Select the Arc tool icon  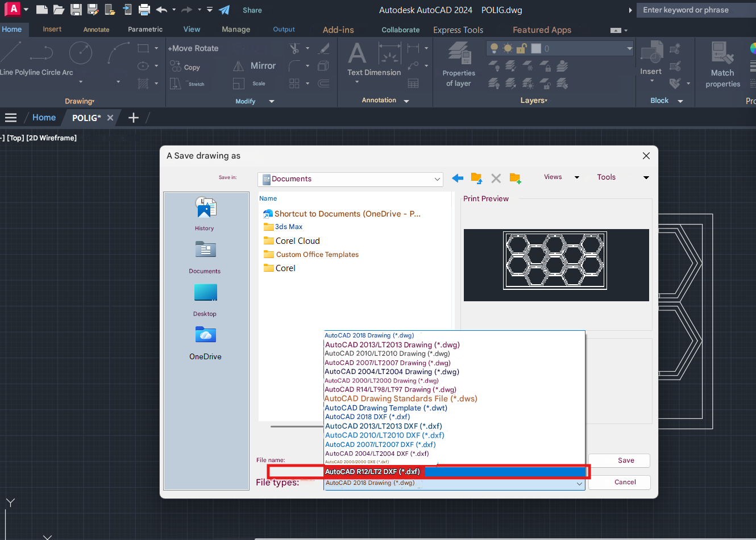tap(118, 53)
